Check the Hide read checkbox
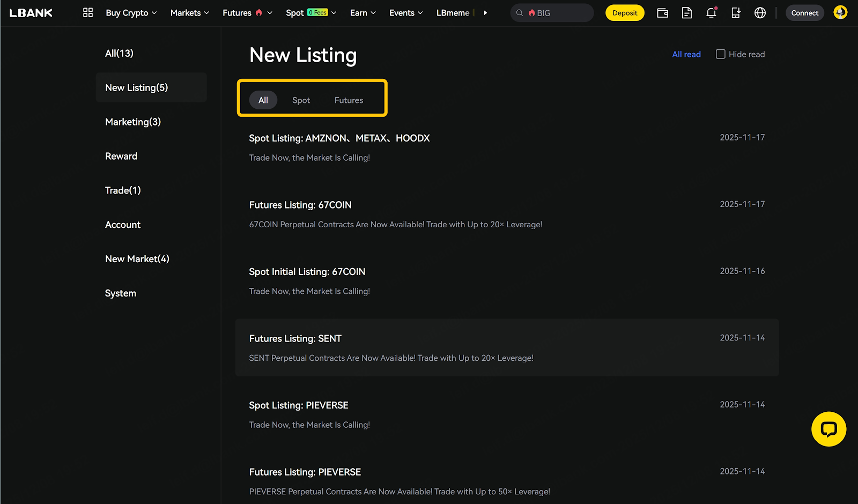Viewport: 858px width, 504px height. click(721, 54)
